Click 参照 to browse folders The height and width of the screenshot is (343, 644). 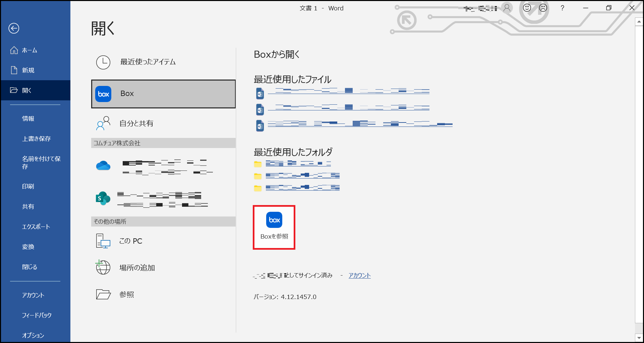163,294
